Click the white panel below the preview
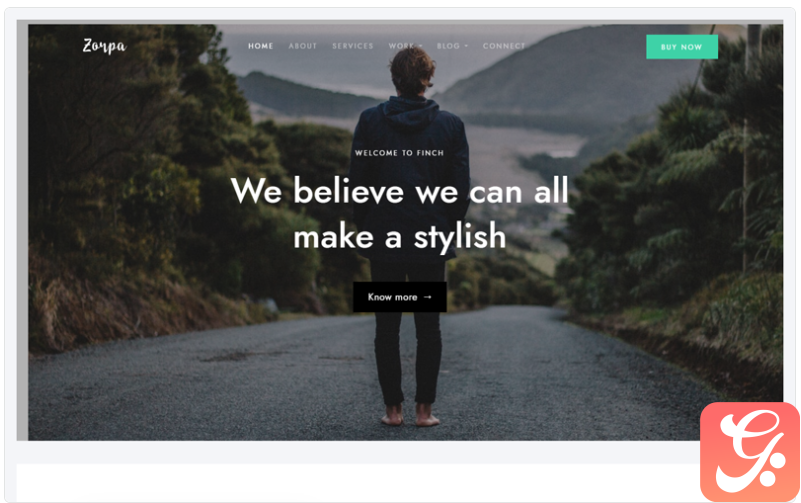 pos(358,483)
